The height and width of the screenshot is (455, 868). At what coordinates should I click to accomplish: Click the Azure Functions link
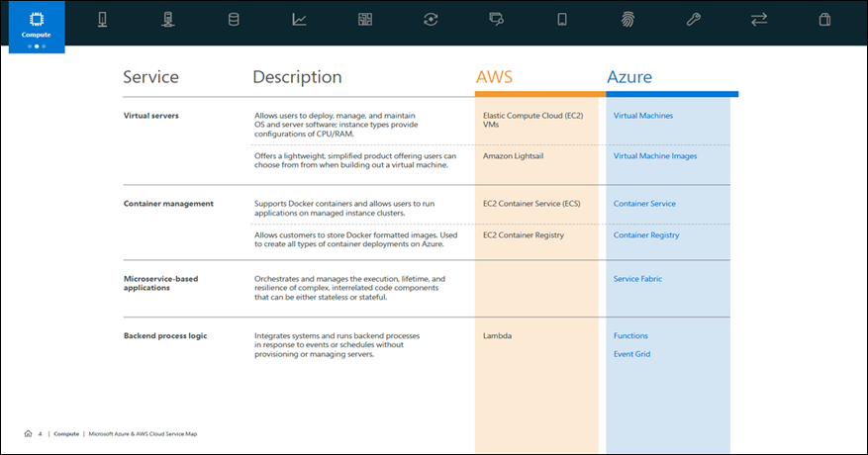pyautogui.click(x=630, y=336)
